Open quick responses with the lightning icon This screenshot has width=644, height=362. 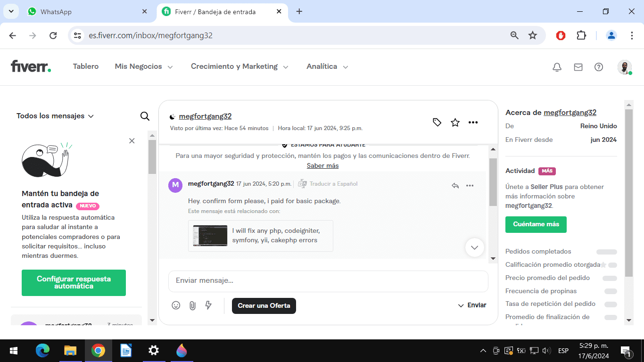point(208,305)
